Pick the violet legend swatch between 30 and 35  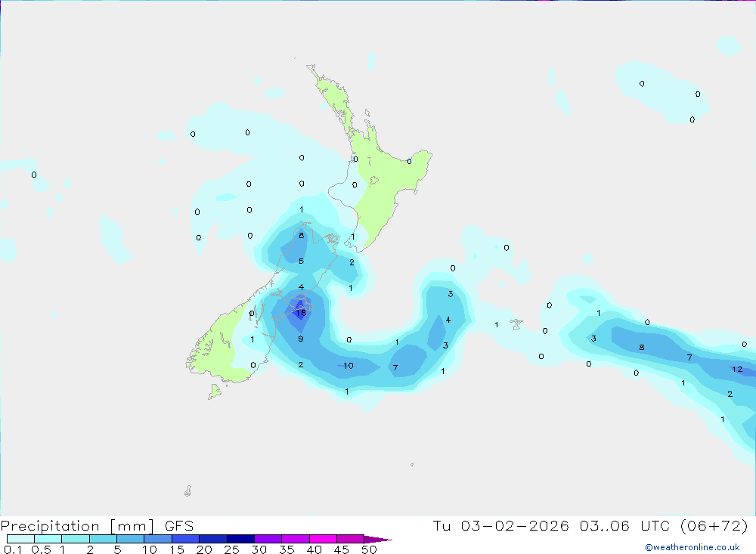[268, 539]
